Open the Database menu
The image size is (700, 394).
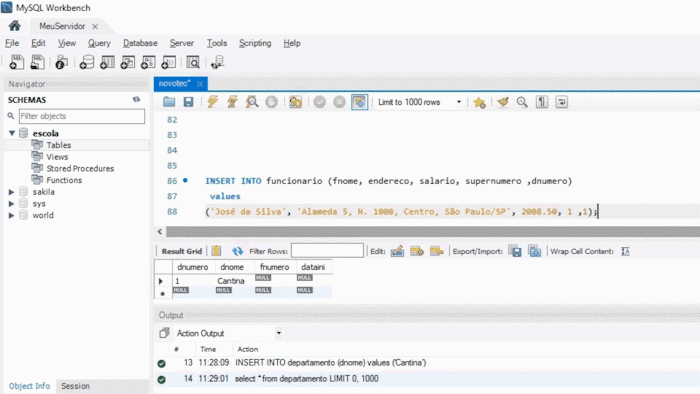click(140, 43)
